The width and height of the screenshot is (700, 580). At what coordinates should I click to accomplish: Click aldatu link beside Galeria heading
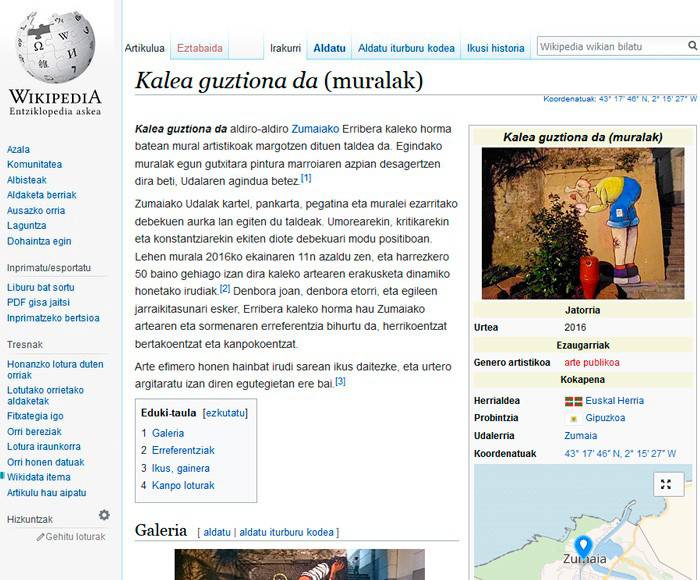(217, 532)
